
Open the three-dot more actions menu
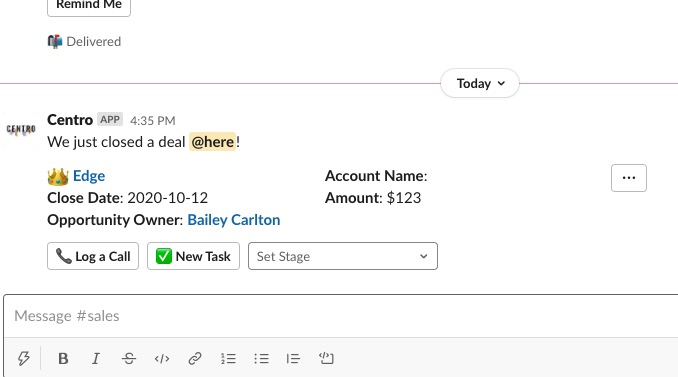(x=629, y=178)
